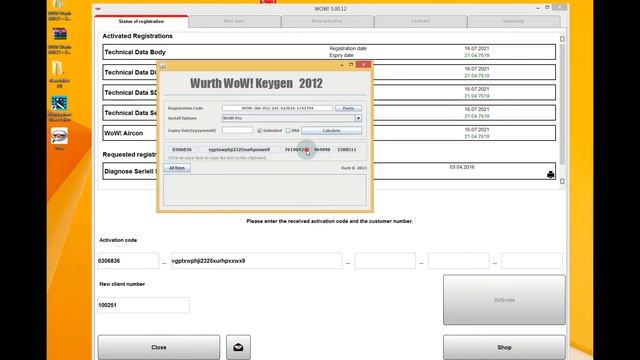Screen dimensions: 640x360
Task: Click the Activated Registrations heading
Action: click(x=138, y=36)
